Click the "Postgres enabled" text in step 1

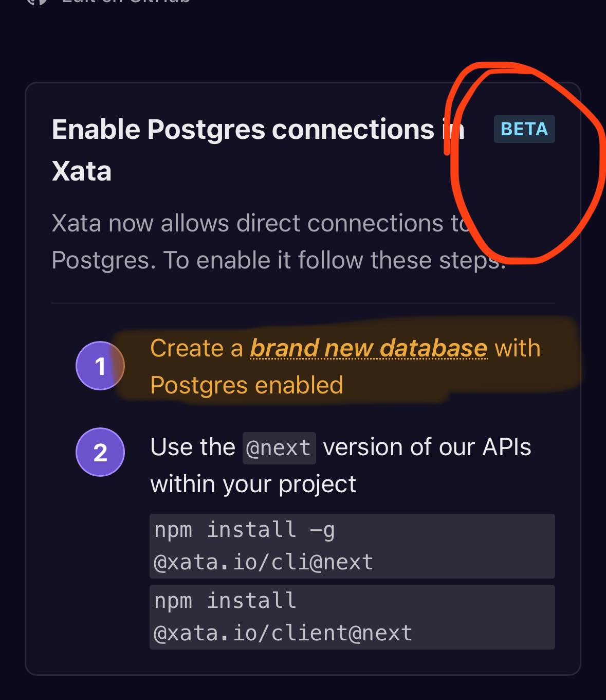click(247, 385)
